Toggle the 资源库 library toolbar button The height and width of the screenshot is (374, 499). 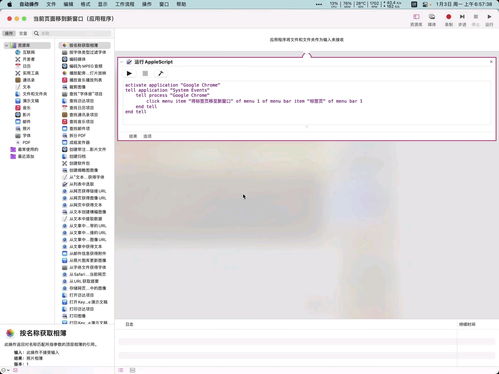click(416, 19)
